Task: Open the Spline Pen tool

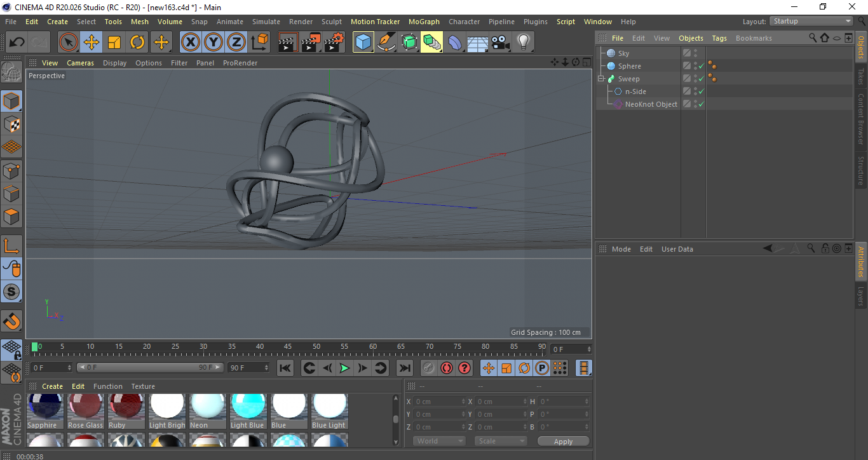Action: pos(386,43)
